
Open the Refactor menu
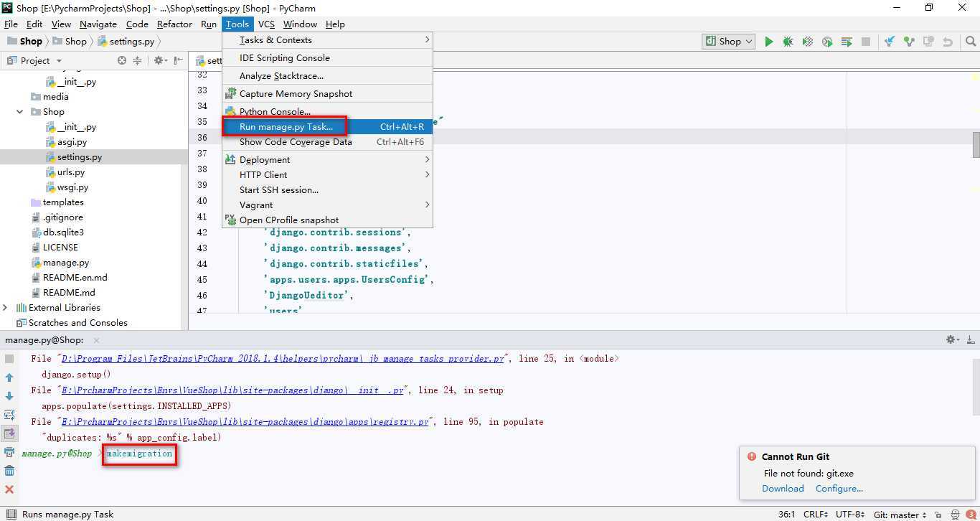click(174, 24)
